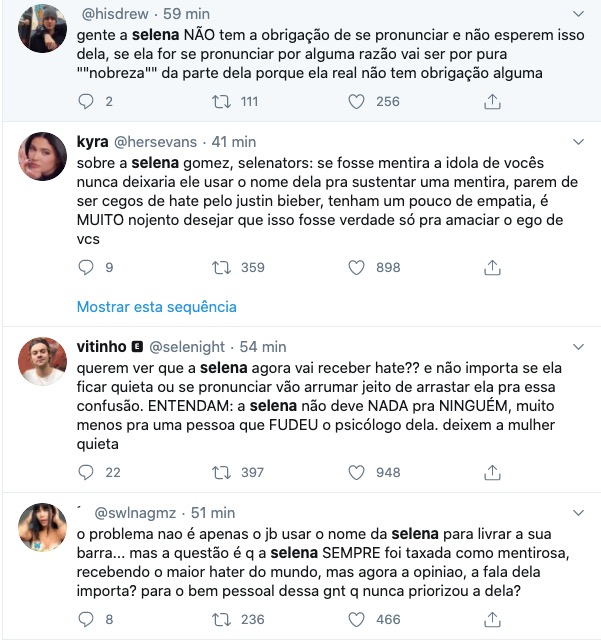The image size is (601, 640).
Task: Like the @hisdrew tweet
Action: coord(356,101)
